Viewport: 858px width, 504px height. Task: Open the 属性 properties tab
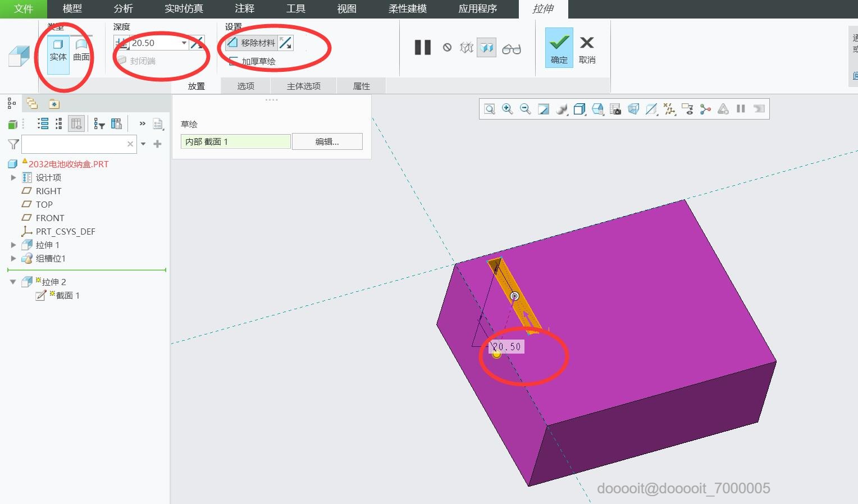(362, 86)
